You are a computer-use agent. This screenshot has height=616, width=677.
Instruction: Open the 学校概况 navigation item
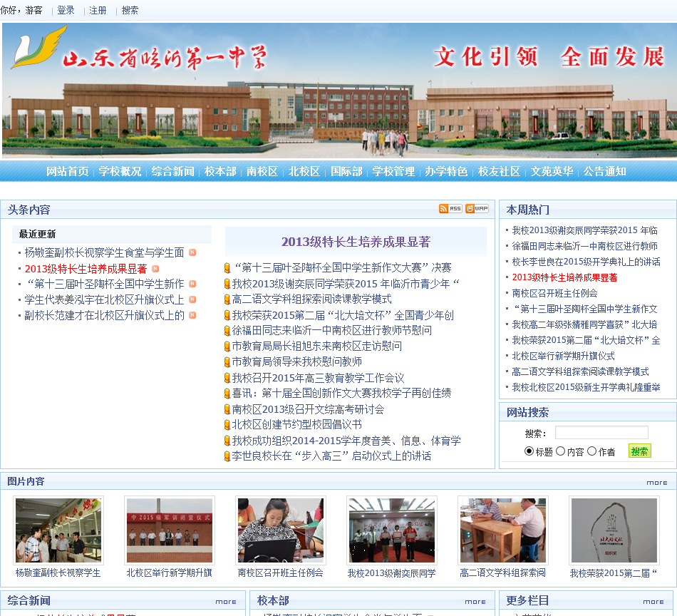click(120, 172)
